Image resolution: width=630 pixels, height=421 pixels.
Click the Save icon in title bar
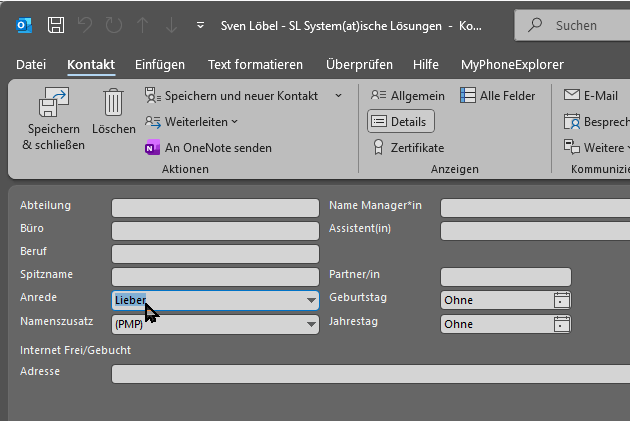pos(57,24)
